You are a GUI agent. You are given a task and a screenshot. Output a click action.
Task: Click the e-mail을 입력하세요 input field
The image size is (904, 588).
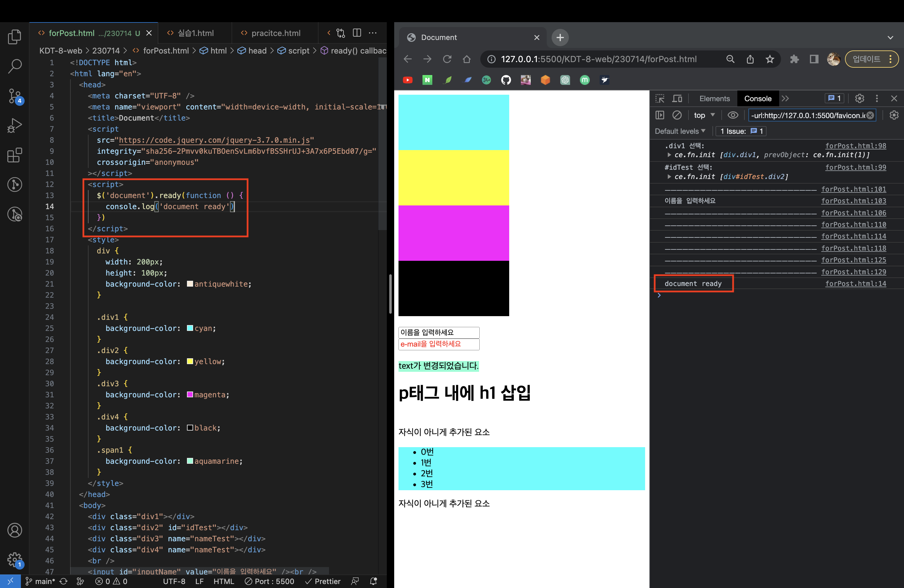[439, 344]
